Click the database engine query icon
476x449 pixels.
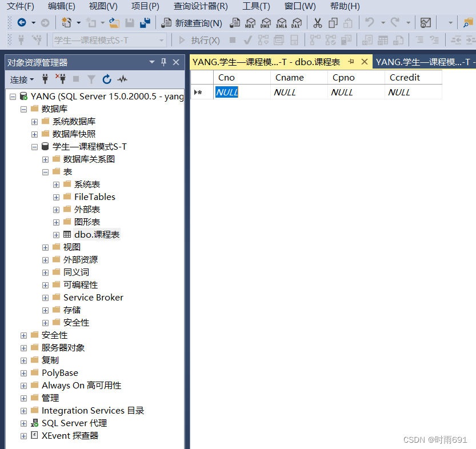[x=235, y=23]
